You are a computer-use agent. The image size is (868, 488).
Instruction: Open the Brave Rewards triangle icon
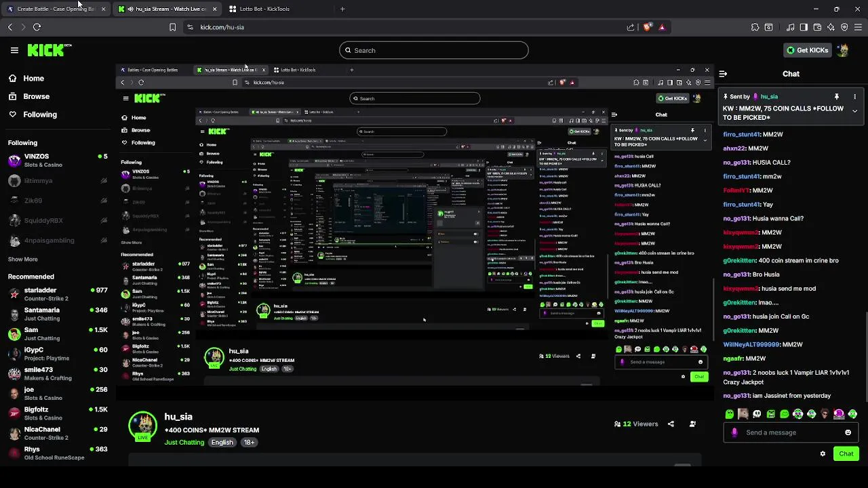pos(662,27)
